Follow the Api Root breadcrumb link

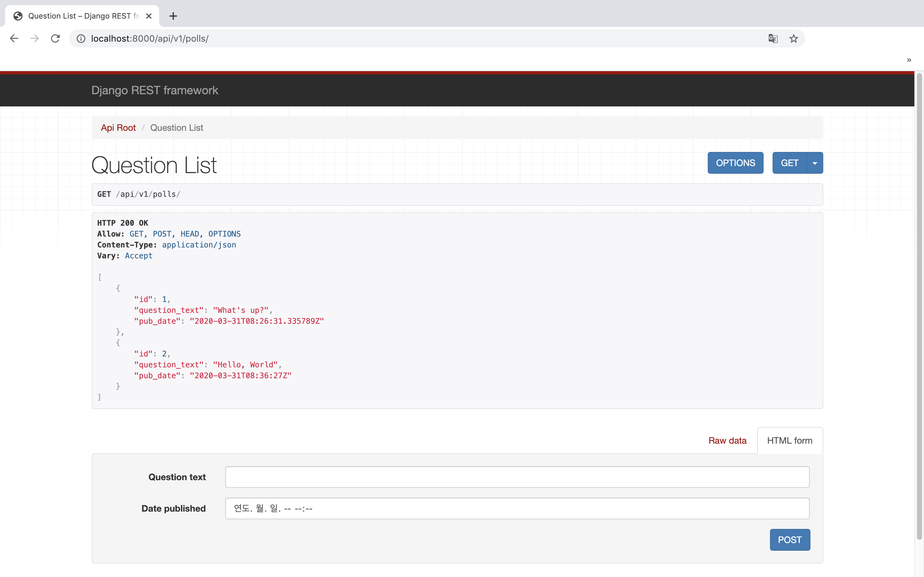pos(118,128)
